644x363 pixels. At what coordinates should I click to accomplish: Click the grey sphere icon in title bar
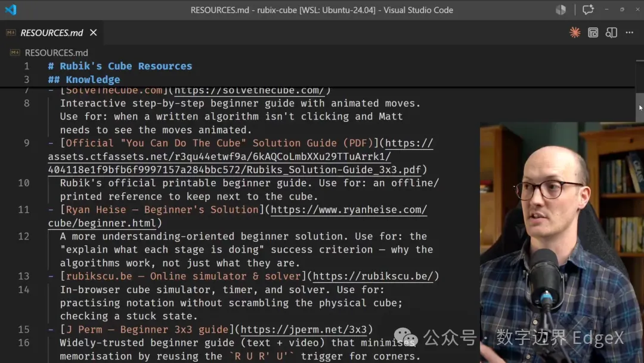[561, 10]
